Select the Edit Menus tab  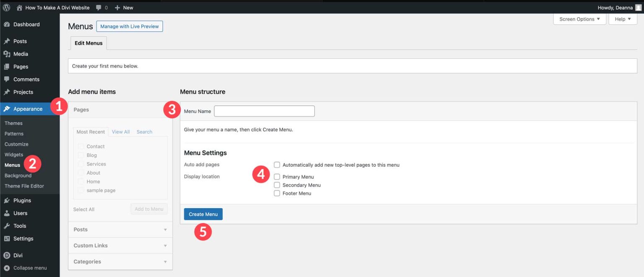coord(88,42)
